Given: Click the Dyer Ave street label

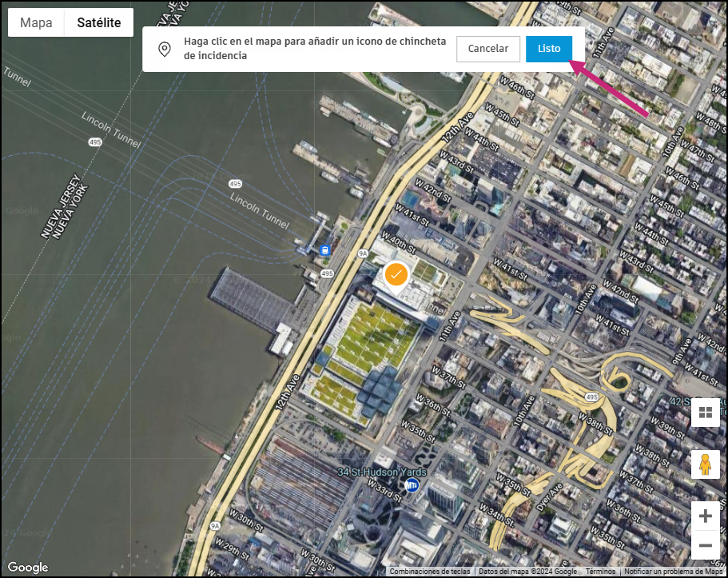Looking at the screenshot, I should pyautogui.click(x=550, y=497).
